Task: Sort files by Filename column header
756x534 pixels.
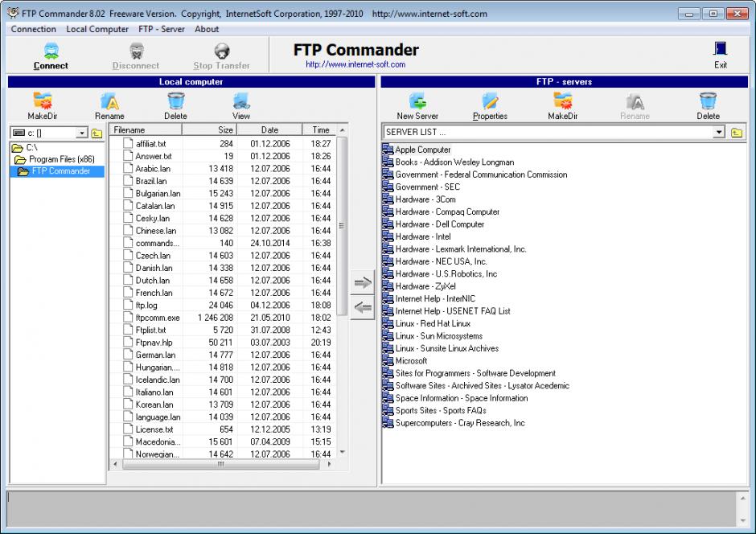Action: pos(146,129)
